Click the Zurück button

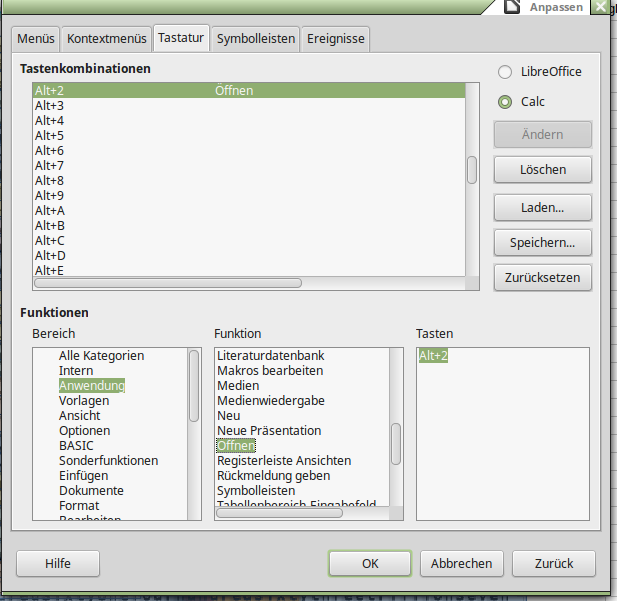pos(554,563)
